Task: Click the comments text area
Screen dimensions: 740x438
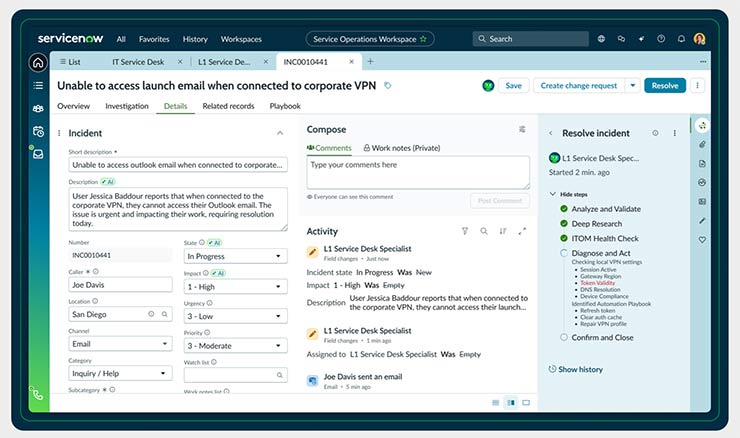Action: pos(418,171)
